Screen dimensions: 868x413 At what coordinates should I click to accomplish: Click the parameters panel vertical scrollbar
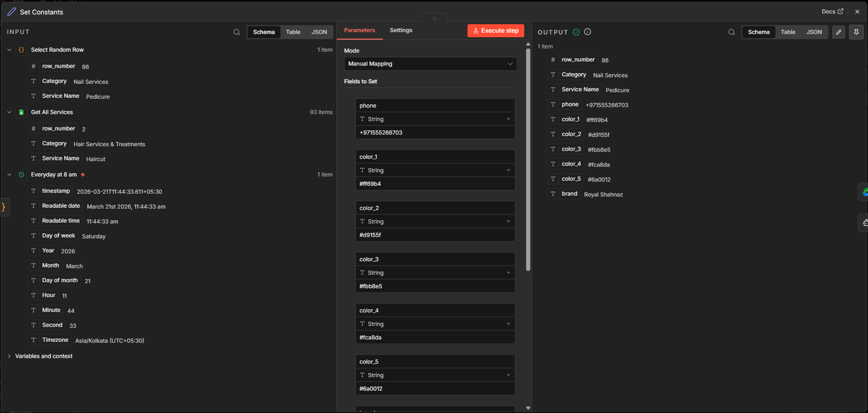click(528, 158)
